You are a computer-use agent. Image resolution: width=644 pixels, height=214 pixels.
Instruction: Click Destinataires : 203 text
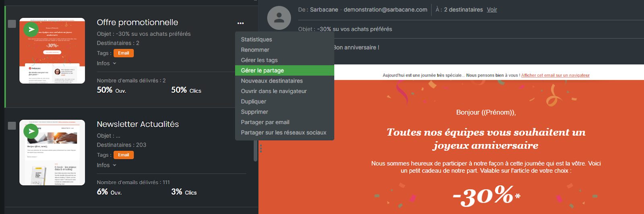pyautogui.click(x=122, y=145)
